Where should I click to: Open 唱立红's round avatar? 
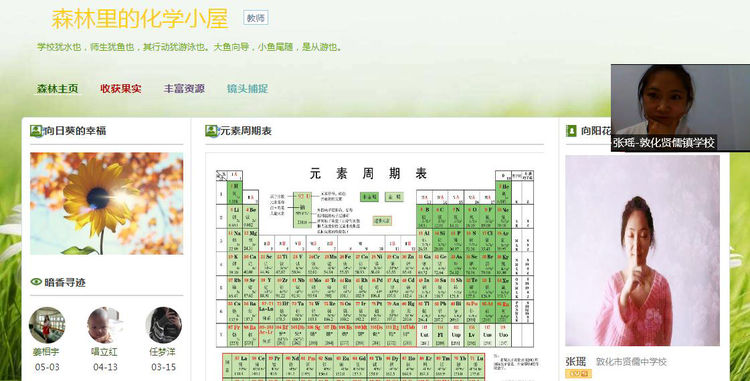tap(105, 325)
